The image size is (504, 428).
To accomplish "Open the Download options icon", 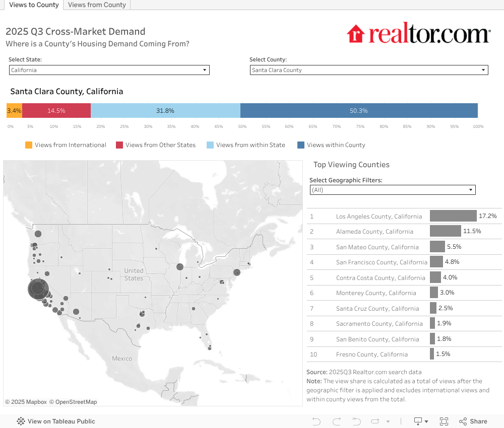I will 420,421.
